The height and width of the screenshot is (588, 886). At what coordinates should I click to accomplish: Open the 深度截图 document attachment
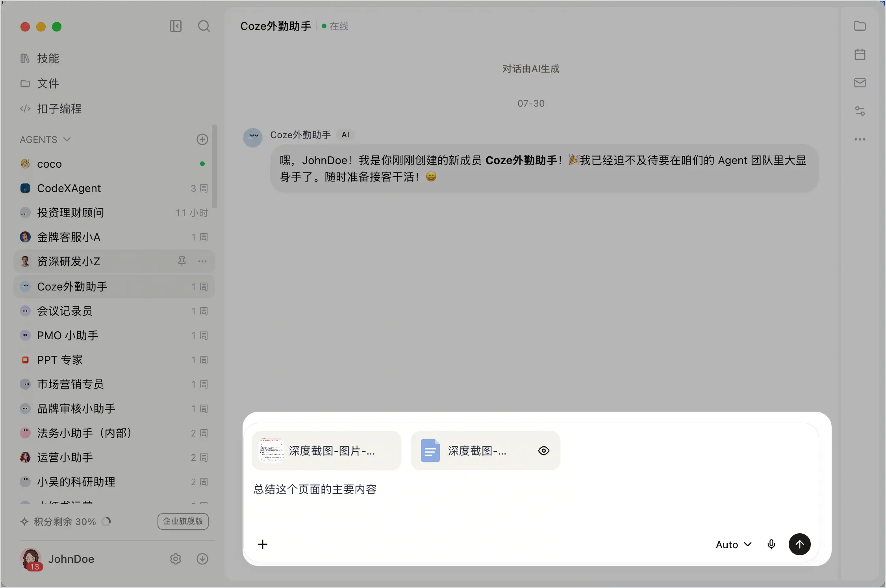[486, 451]
